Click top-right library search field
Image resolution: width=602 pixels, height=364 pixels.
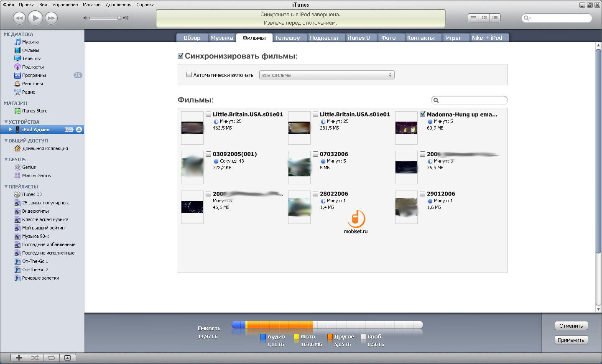[x=557, y=18]
